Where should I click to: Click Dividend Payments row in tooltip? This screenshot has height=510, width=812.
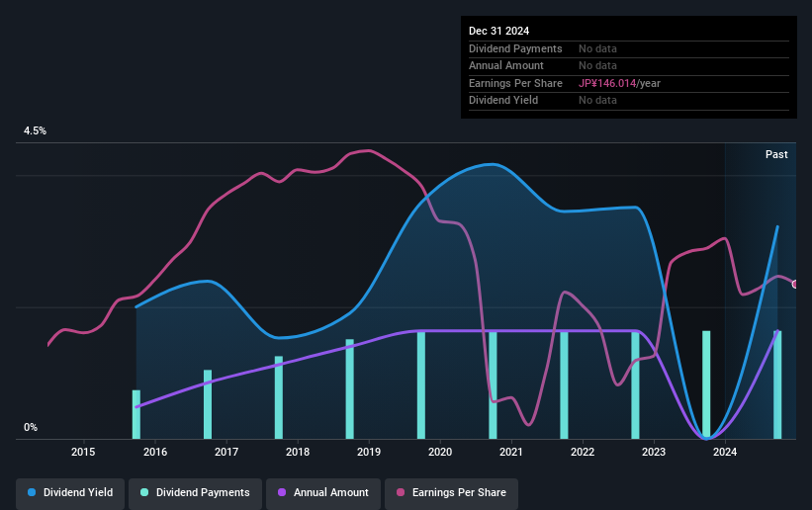pos(629,48)
